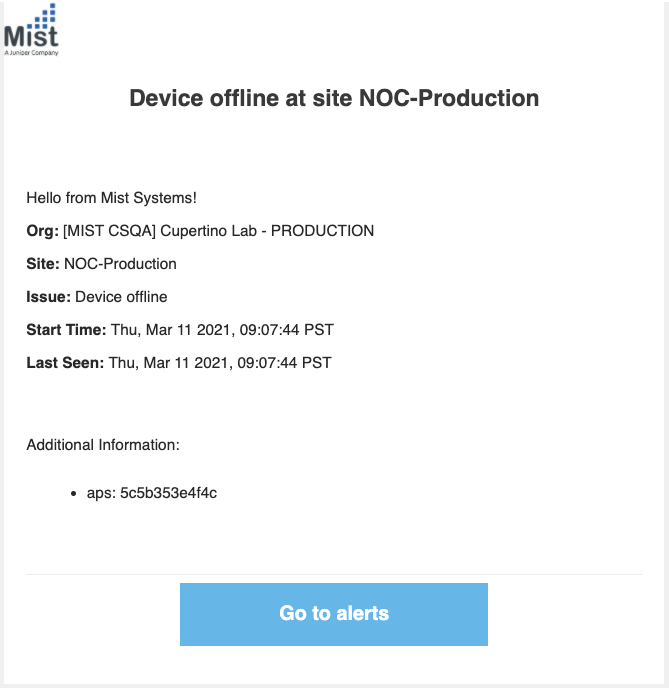Click the Start Time timestamp value
The height and width of the screenshot is (688, 669).
pos(220,330)
